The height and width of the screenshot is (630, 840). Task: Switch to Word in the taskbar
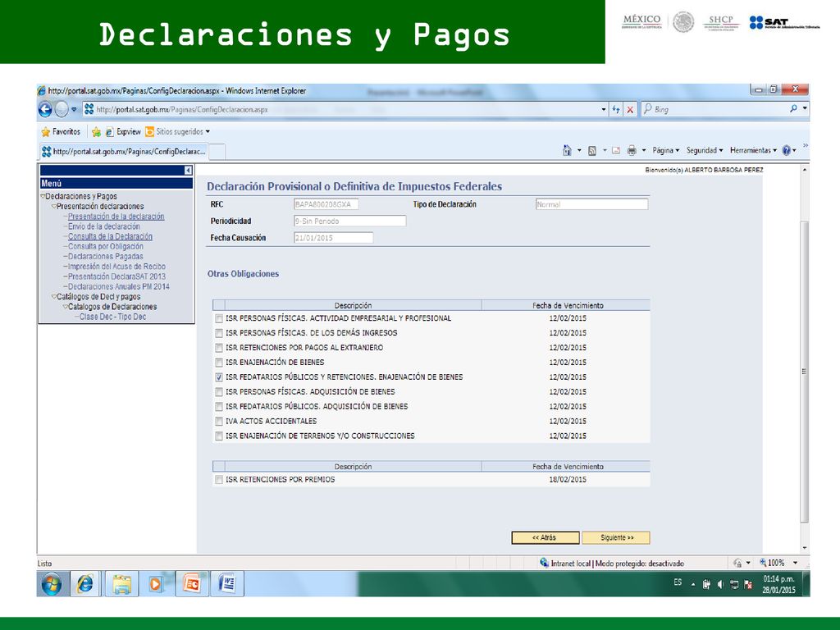point(227,584)
